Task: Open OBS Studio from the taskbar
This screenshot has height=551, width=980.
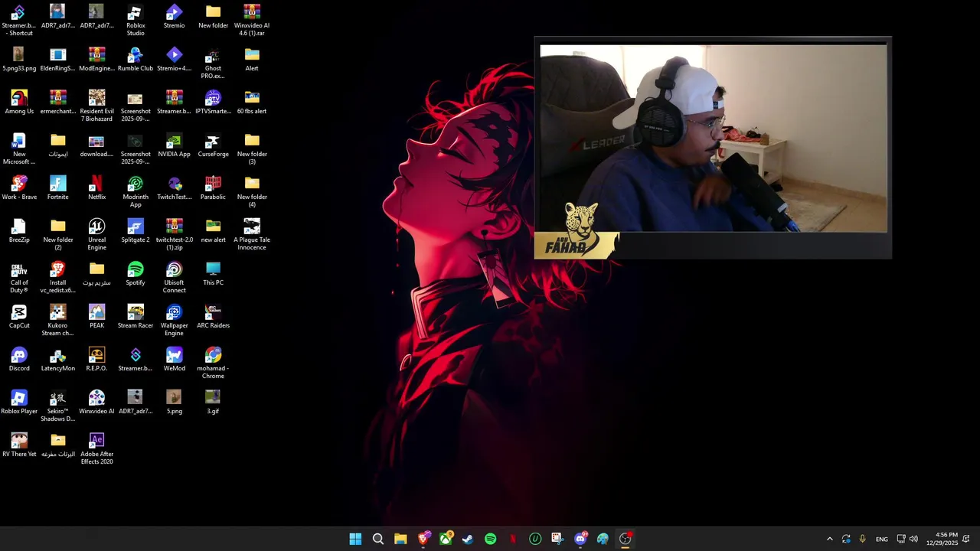Action: click(626, 539)
